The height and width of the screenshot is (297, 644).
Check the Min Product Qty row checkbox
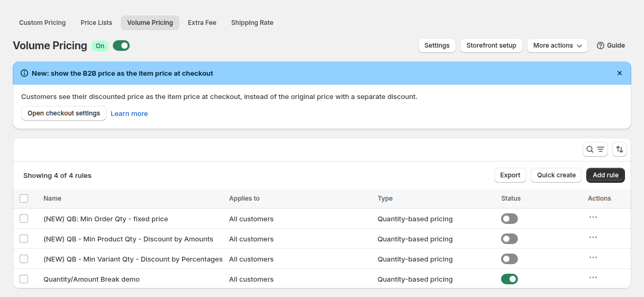24,239
